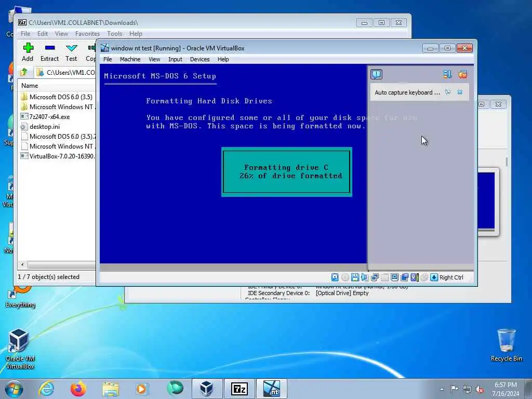Open the 7-Zip File menu
The image size is (532, 399).
coord(25,34)
